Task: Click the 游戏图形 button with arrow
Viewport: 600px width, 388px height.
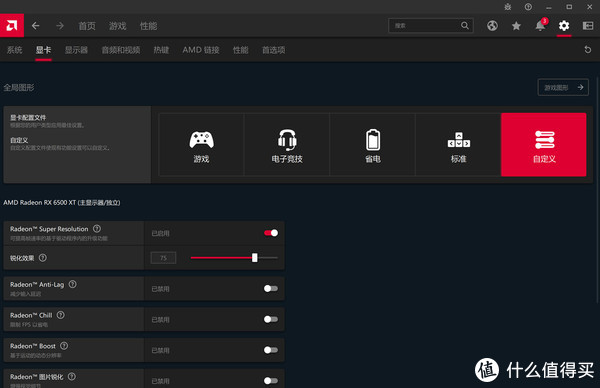Action: [x=563, y=87]
